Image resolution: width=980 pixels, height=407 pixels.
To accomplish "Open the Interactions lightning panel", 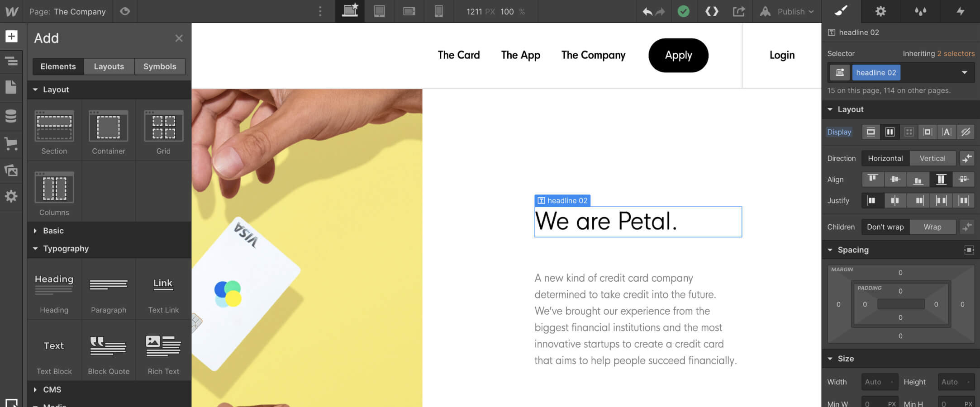I will coord(960,11).
